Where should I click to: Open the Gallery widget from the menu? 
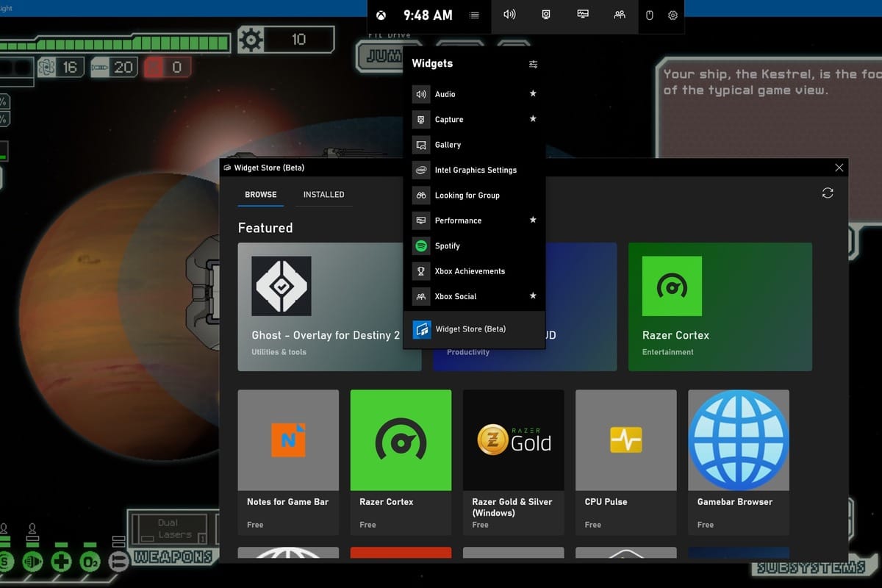click(447, 144)
